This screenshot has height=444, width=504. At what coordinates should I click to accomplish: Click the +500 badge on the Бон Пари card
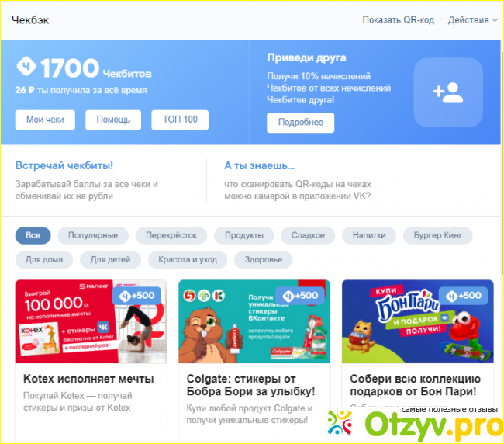pyautogui.click(x=463, y=296)
